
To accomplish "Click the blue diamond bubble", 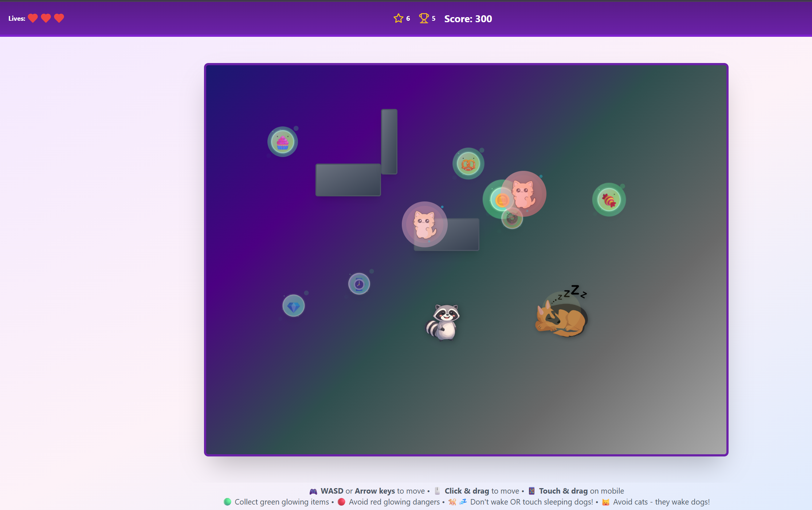I will [x=293, y=306].
